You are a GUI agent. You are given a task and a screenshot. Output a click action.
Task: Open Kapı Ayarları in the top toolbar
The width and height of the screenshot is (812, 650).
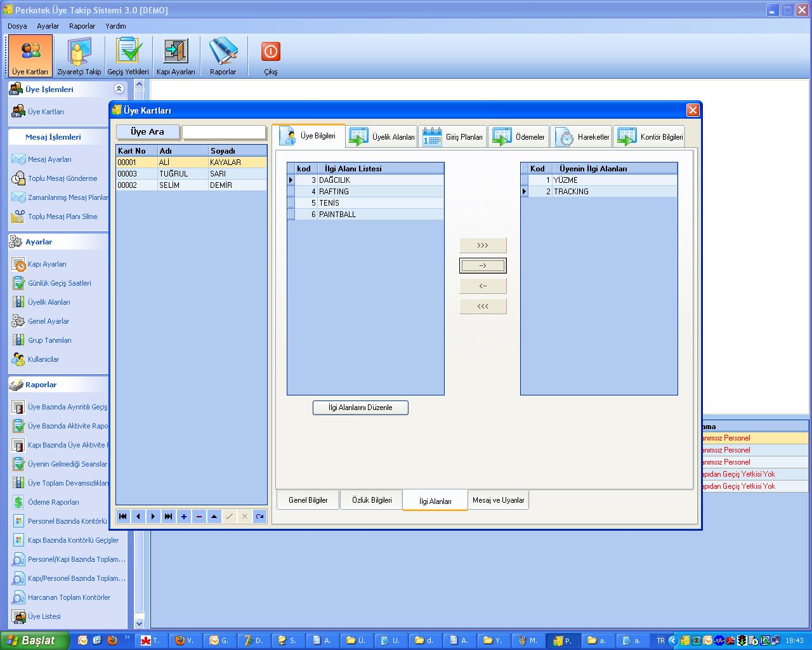(x=176, y=56)
